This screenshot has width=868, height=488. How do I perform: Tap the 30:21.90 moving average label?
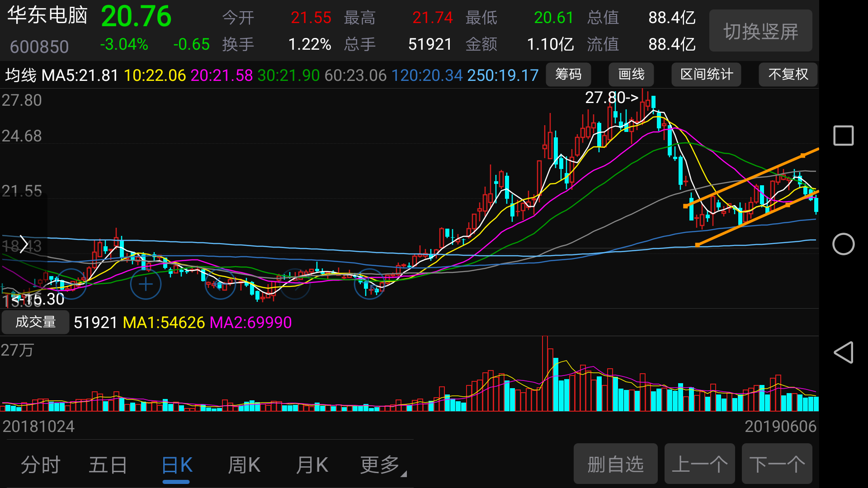[288, 75]
